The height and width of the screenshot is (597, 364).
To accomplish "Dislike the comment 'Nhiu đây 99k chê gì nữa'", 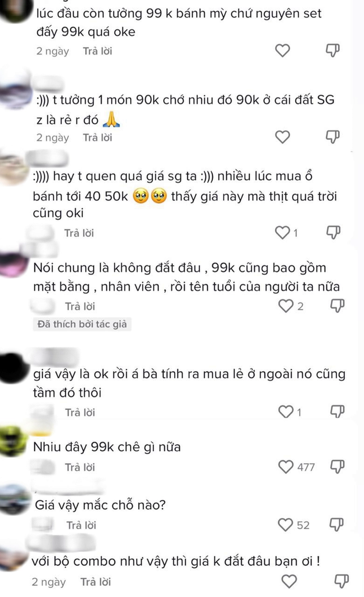I will 337,467.
